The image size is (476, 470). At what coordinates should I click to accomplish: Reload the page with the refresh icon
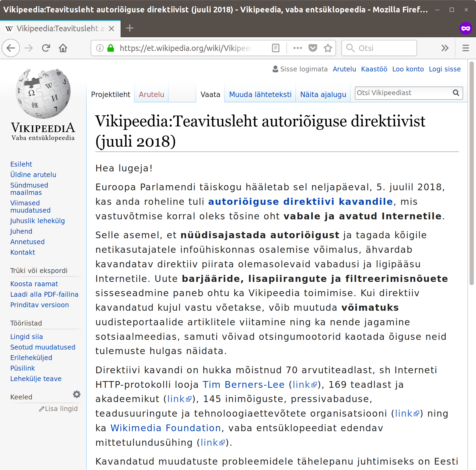tap(46, 48)
